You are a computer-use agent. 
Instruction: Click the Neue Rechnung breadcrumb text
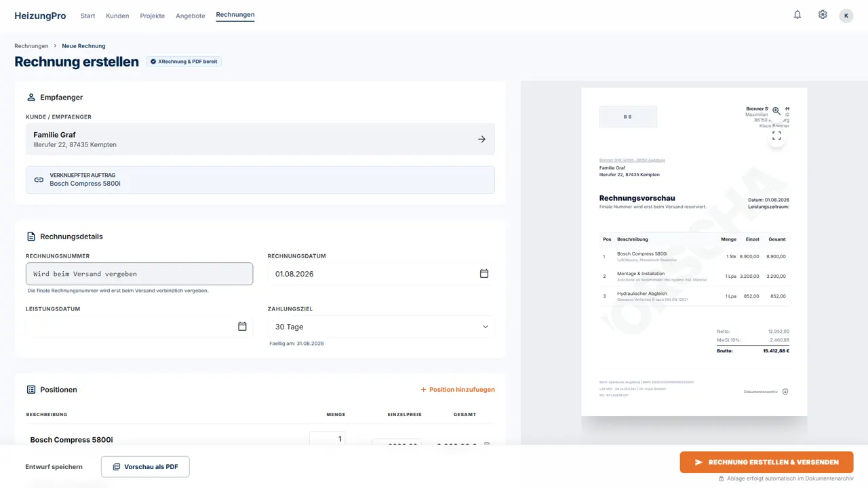[83, 46]
